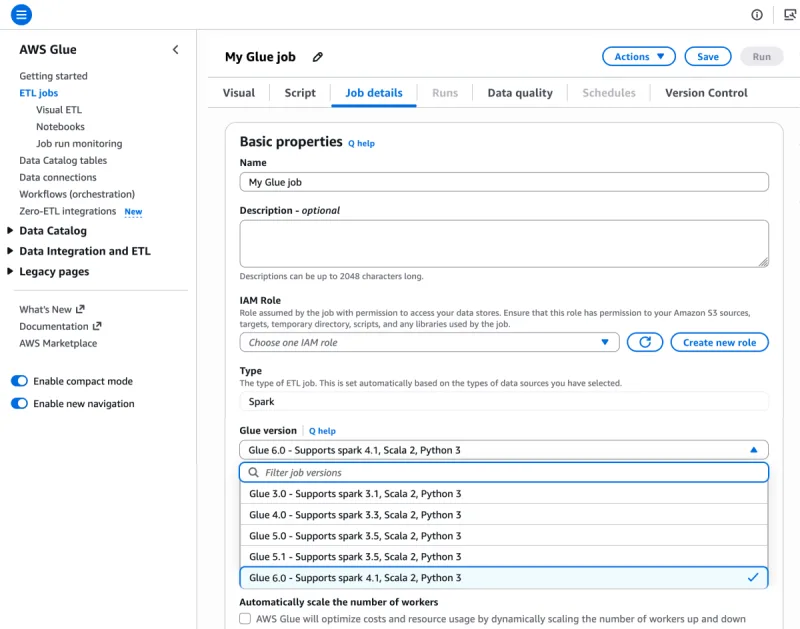Expand the Data Catalog section
The width and height of the screenshot is (800, 629).
10,231
